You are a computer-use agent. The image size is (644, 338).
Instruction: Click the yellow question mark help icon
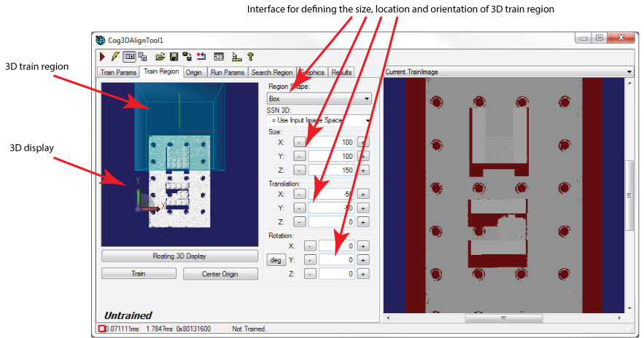pyautogui.click(x=250, y=56)
